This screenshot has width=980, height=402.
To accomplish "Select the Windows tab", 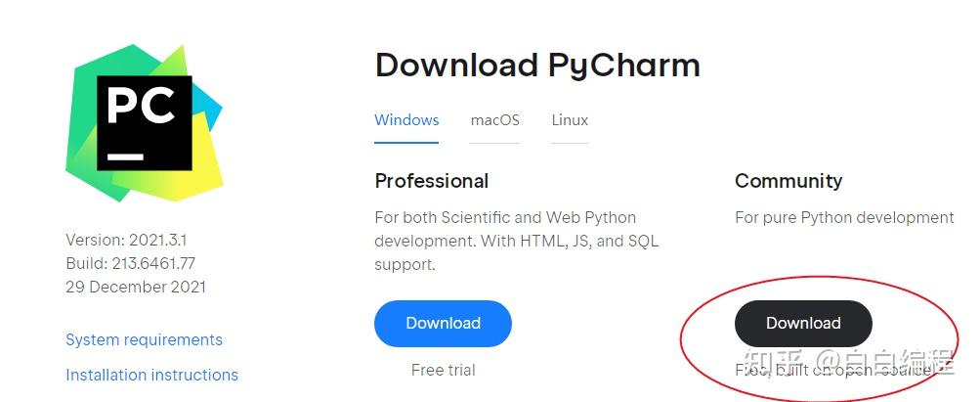I will click(x=406, y=120).
